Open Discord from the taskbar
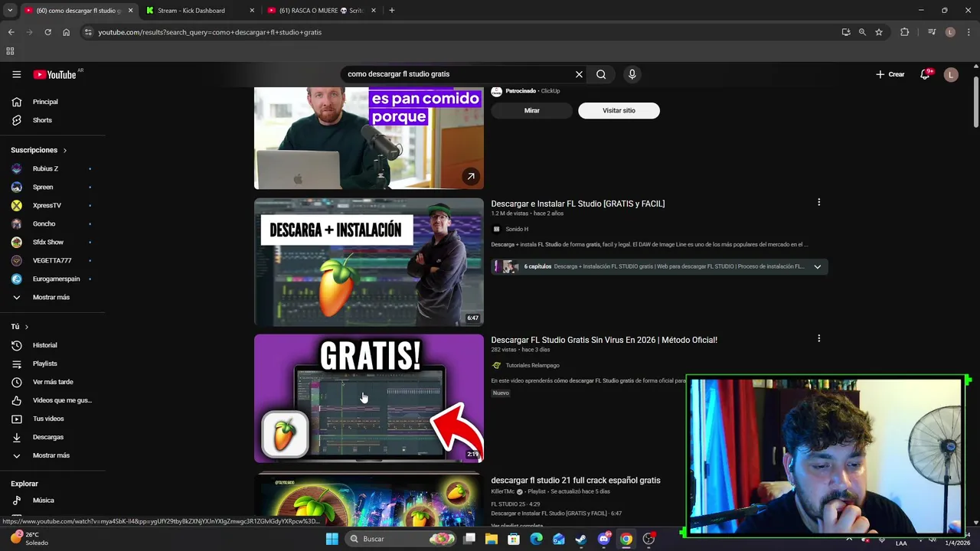The image size is (980, 551). (604, 539)
